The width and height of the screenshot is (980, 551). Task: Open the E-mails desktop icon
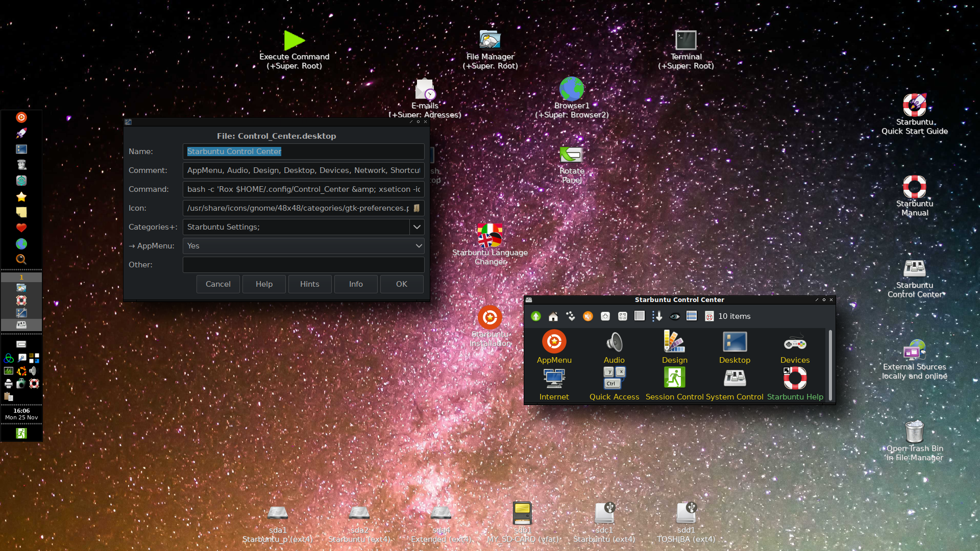coord(425,98)
